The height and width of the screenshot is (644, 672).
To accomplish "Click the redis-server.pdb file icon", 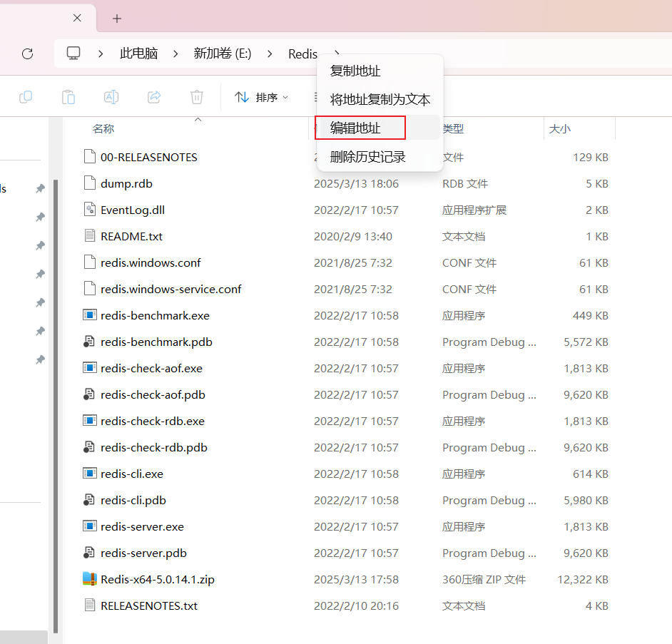I will 88,553.
